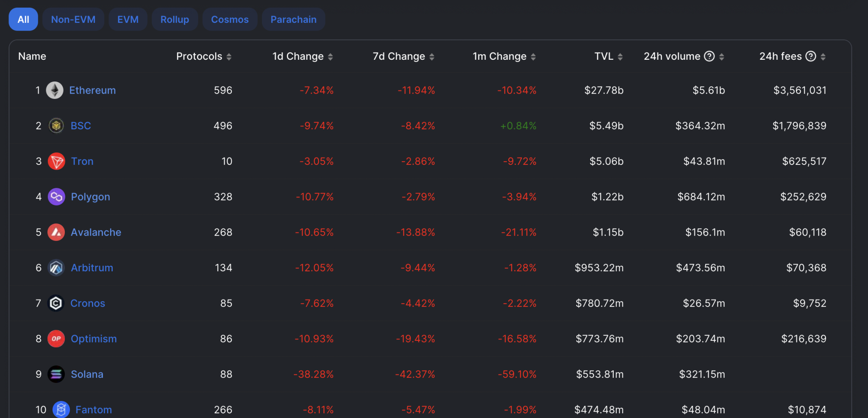Viewport: 868px width, 418px height.
Task: Select the All chains filter tab
Action: point(23,20)
